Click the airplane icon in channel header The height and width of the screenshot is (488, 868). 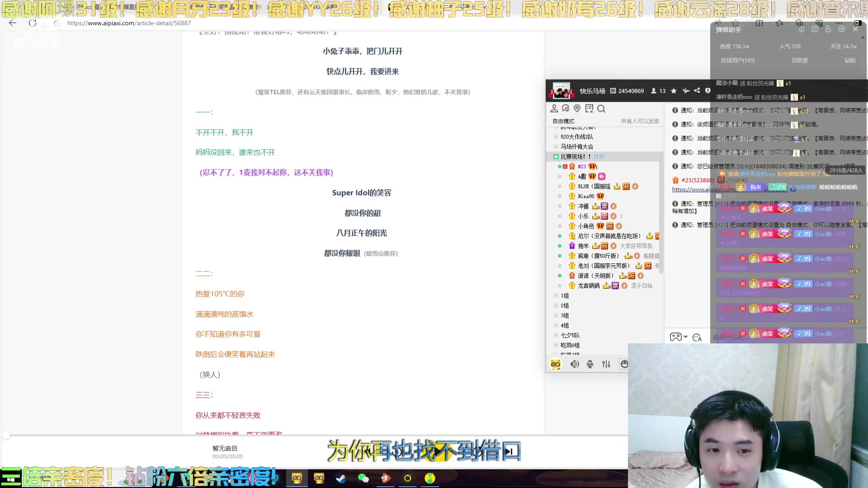click(685, 91)
